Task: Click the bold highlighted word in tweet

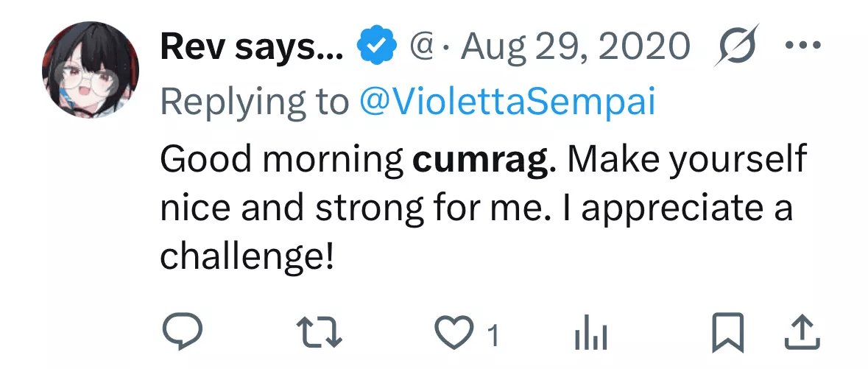Action: click(x=480, y=161)
